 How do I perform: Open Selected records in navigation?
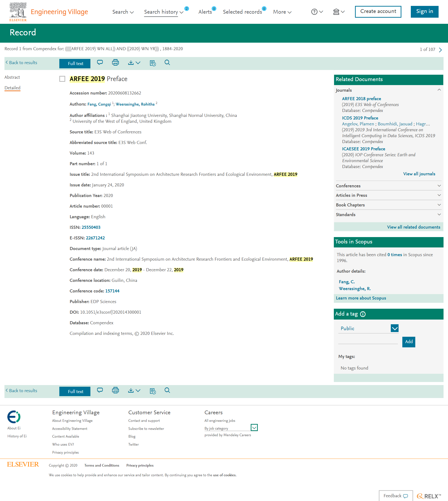(242, 12)
